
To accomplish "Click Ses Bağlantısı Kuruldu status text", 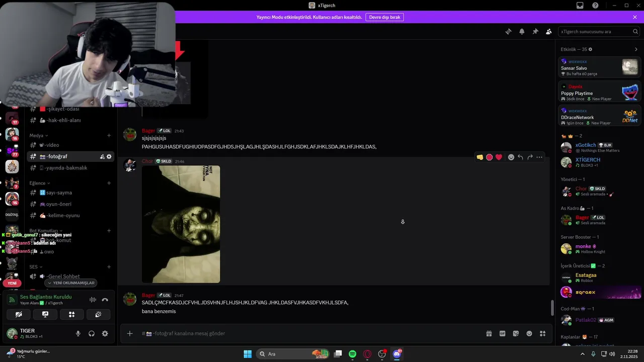I will pos(46,297).
